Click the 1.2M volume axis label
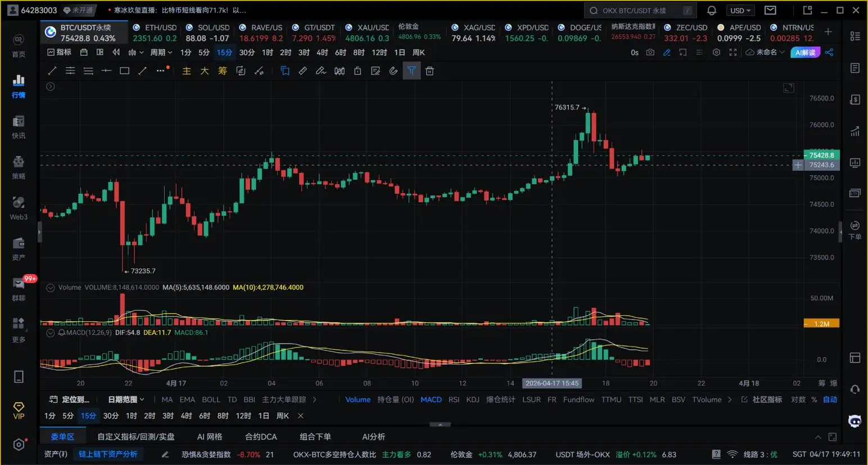Viewport: 868px width, 465px height. (x=821, y=324)
